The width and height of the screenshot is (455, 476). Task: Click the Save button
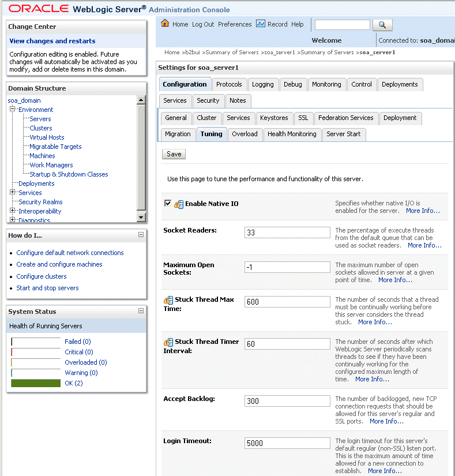pos(174,154)
